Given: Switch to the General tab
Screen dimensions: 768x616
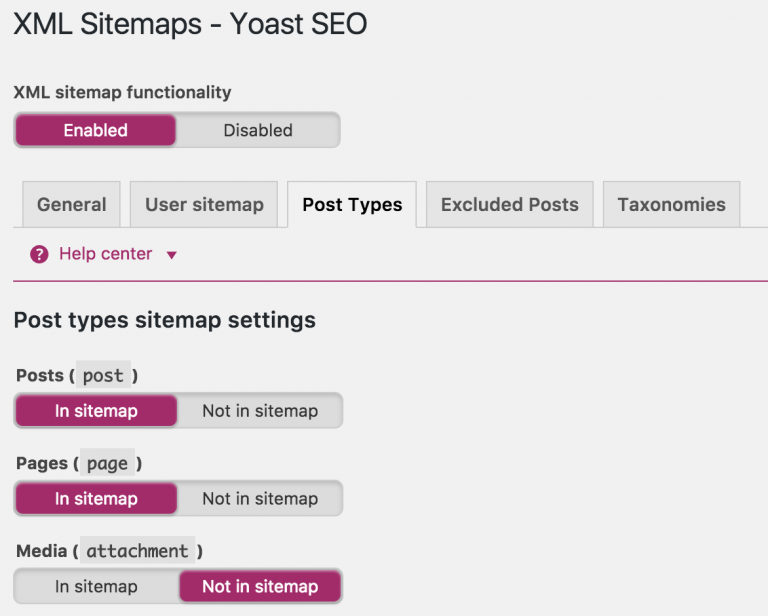Looking at the screenshot, I should tap(71, 205).
